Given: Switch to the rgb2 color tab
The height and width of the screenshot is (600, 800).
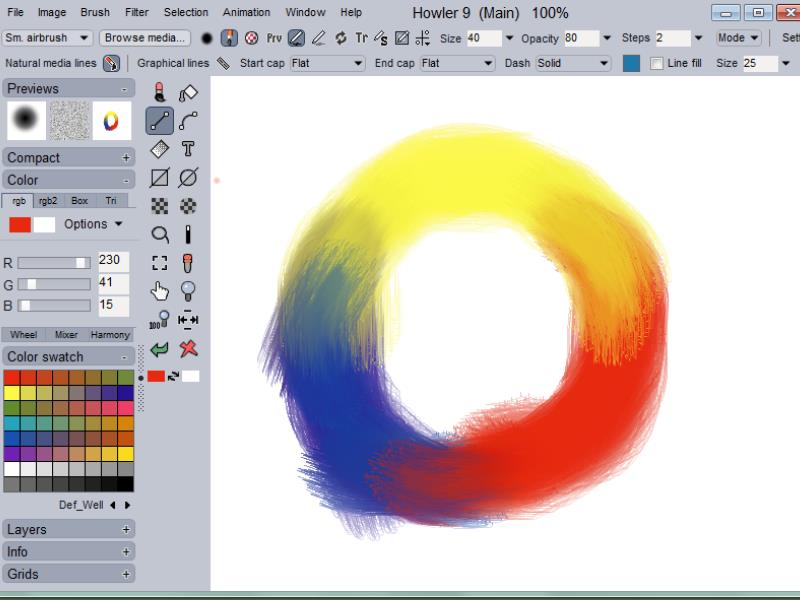Looking at the screenshot, I should pos(48,201).
